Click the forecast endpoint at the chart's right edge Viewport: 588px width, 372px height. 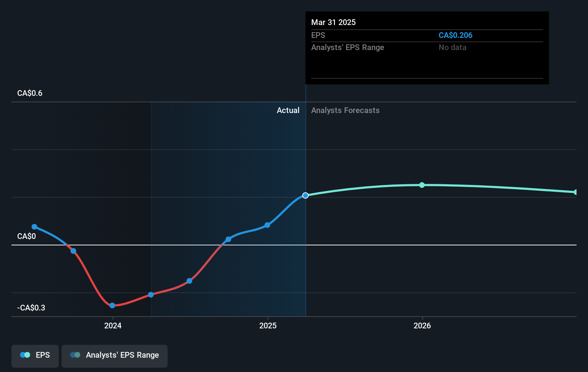575,192
